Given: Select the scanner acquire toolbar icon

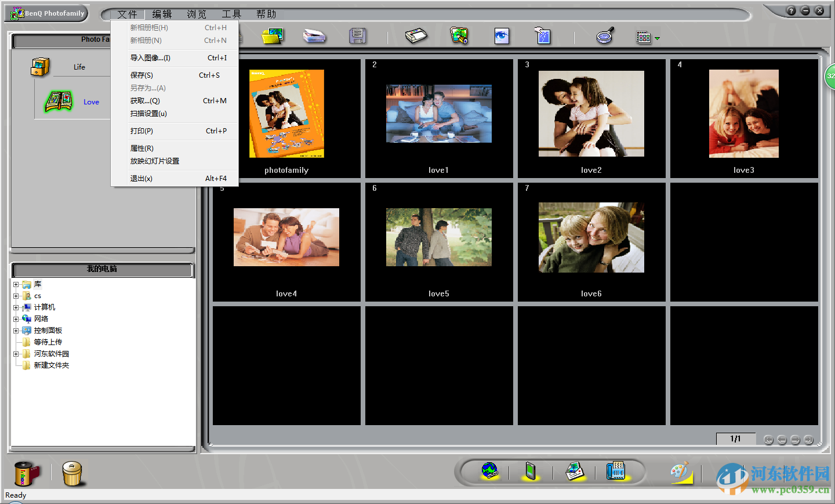Looking at the screenshot, I should point(314,36).
